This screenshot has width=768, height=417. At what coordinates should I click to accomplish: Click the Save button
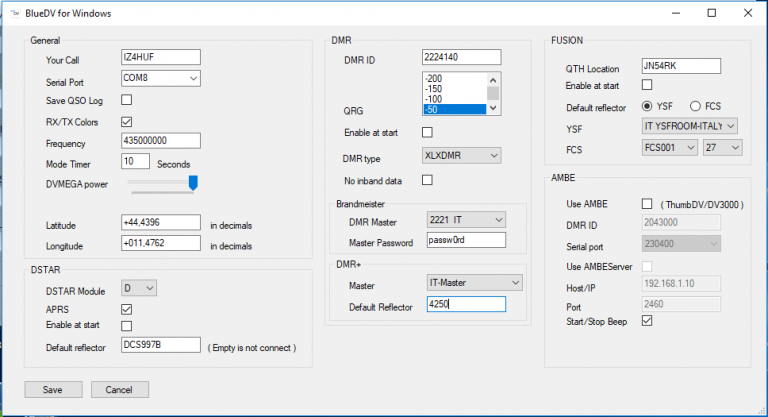pos(53,390)
